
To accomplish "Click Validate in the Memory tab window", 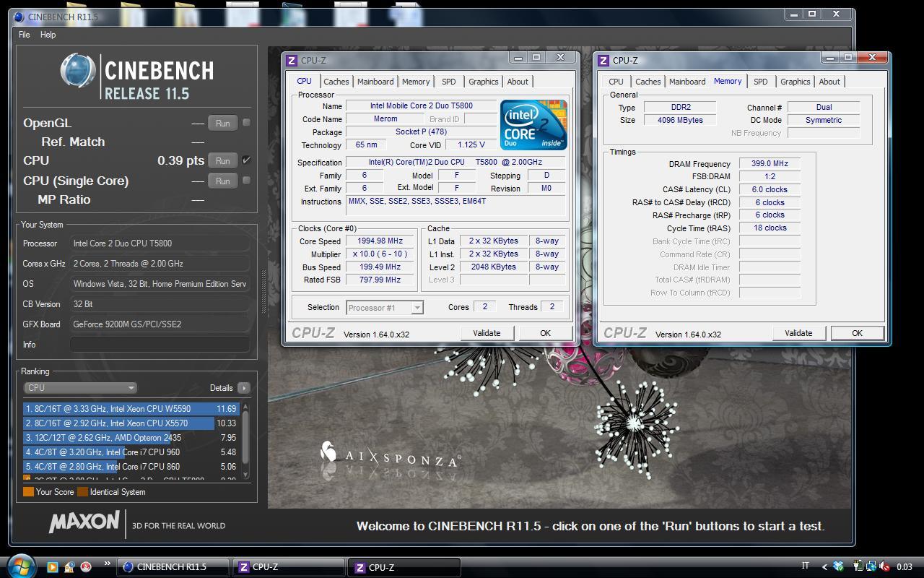I will [x=798, y=333].
